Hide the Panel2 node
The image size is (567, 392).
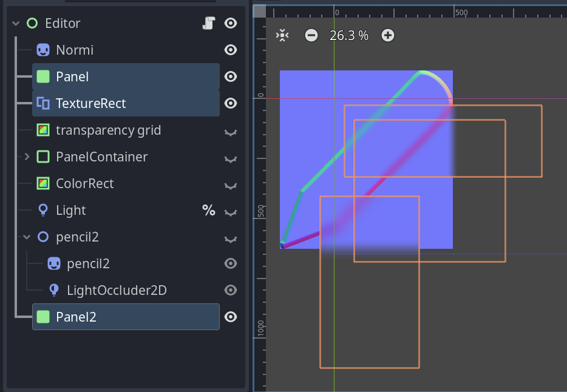(x=230, y=317)
